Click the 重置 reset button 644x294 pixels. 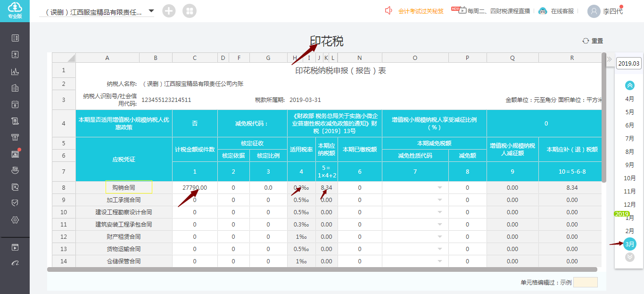593,41
